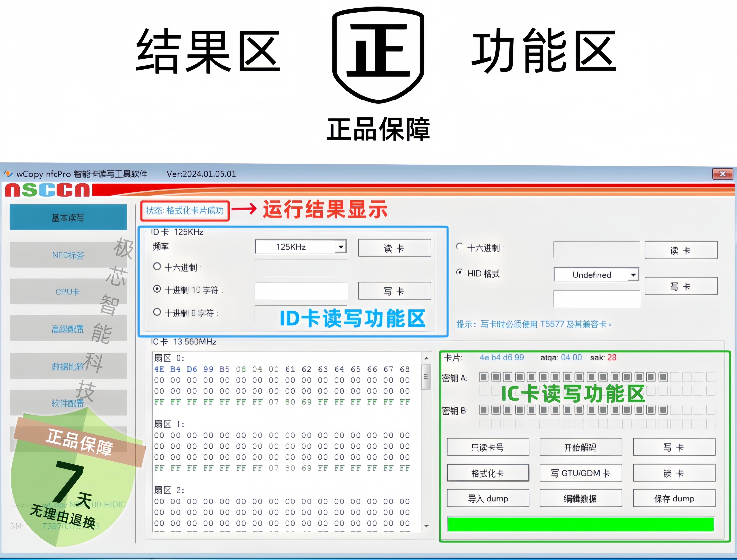This screenshot has width=737, height=560.
Task: Select the 十进制 10 字符 radio button
Action: pyautogui.click(x=157, y=289)
